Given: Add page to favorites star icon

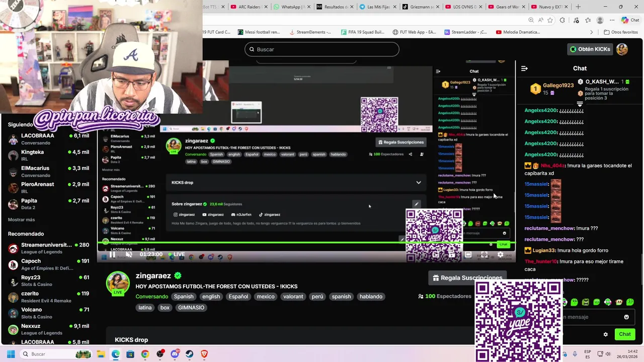Looking at the screenshot, I should (550, 20).
